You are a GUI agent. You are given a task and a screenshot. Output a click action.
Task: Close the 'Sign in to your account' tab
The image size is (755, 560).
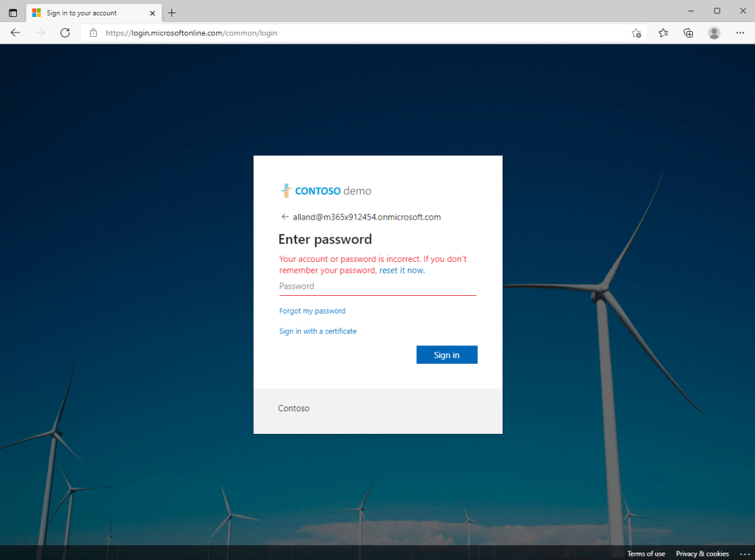click(153, 13)
